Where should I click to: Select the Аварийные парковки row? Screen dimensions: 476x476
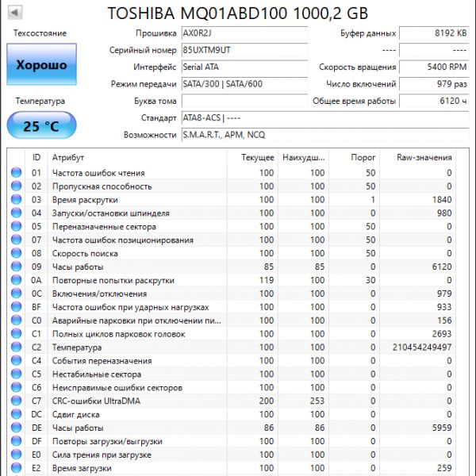[232, 320]
